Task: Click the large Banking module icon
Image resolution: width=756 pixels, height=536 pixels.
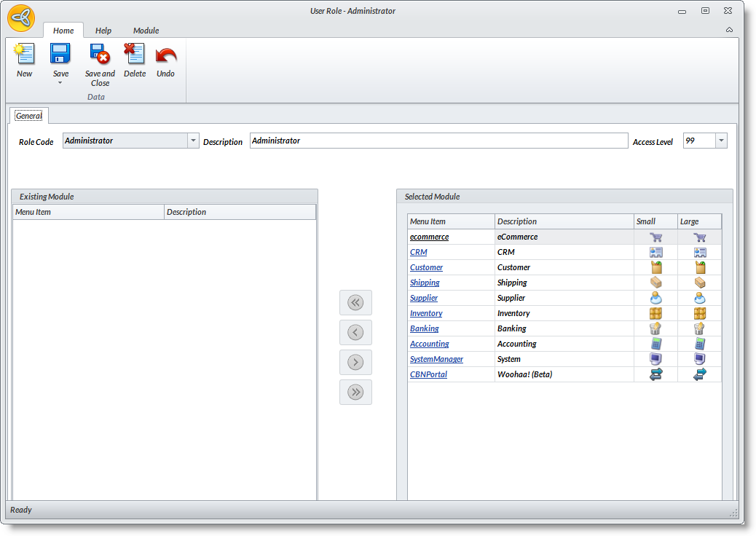Action: pyautogui.click(x=699, y=328)
